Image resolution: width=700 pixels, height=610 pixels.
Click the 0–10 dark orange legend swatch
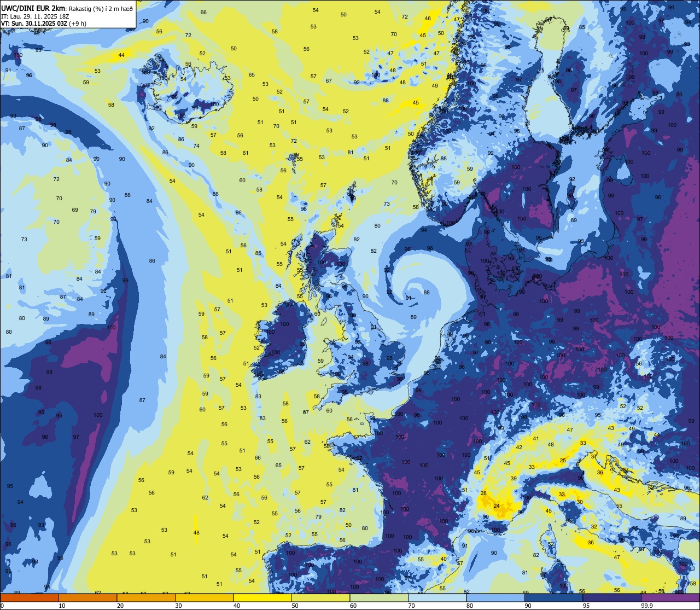[x=30, y=597]
